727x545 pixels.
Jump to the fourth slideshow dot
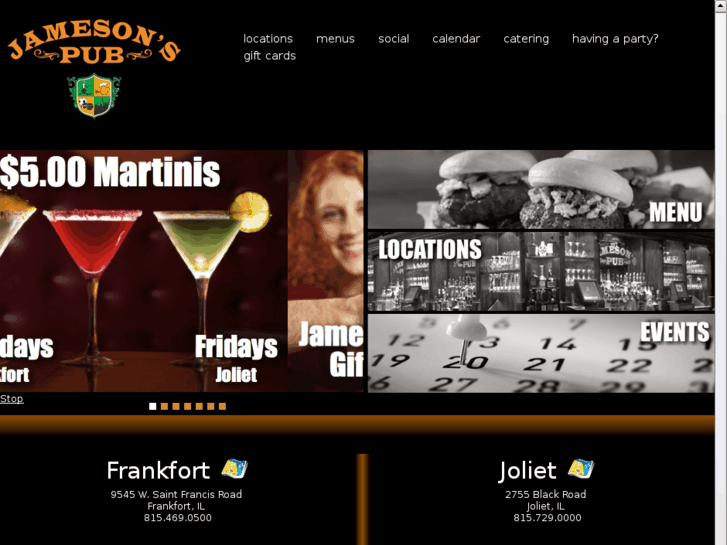click(x=187, y=406)
